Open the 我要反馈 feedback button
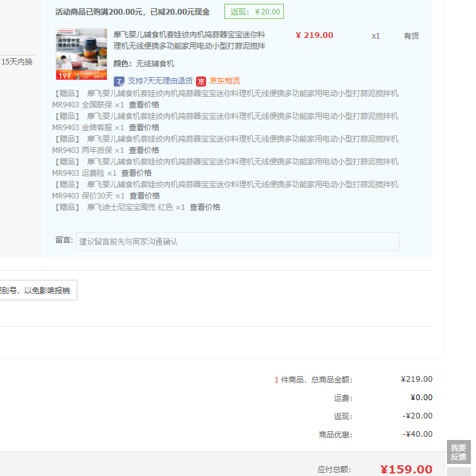 458,453
